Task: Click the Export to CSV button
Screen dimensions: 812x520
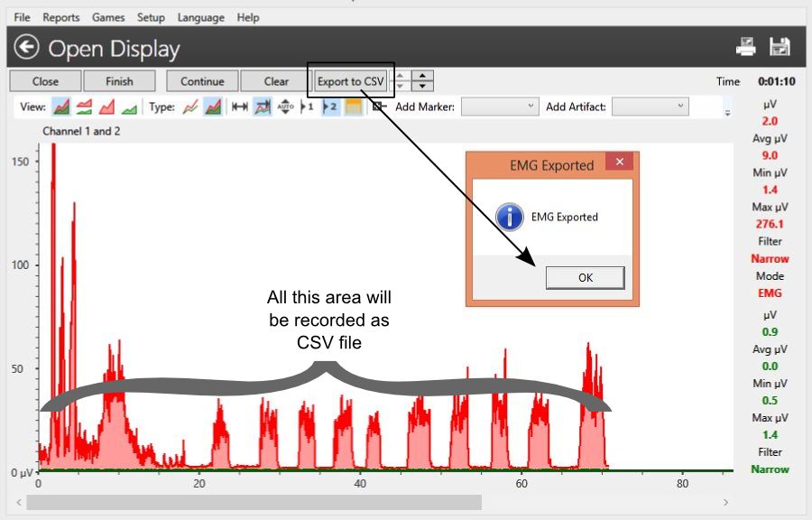Action: 351,81
